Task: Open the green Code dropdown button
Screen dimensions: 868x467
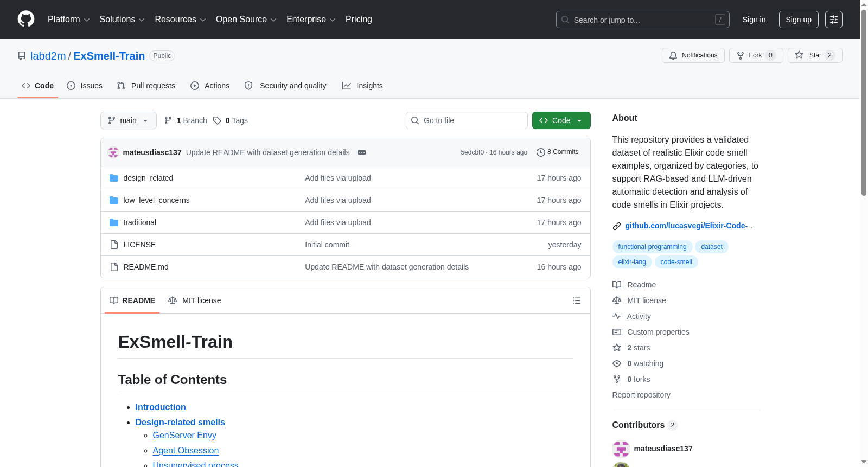Action: pyautogui.click(x=561, y=120)
